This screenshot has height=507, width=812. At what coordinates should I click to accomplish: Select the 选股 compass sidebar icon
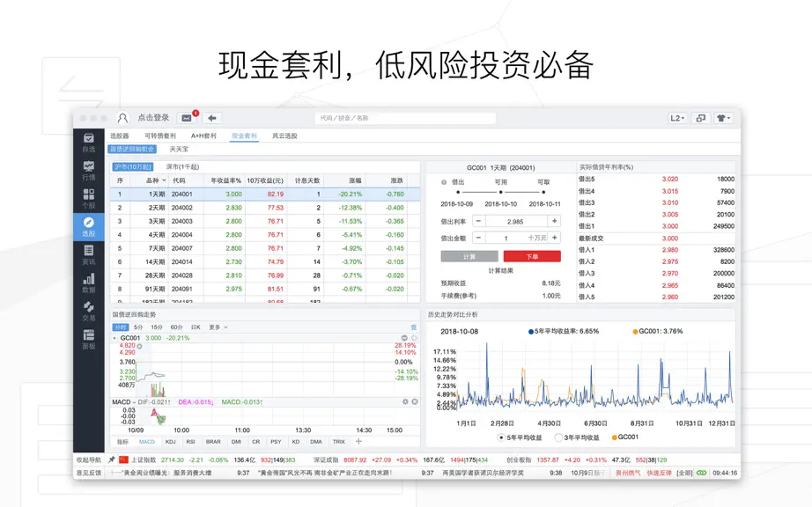click(89, 226)
